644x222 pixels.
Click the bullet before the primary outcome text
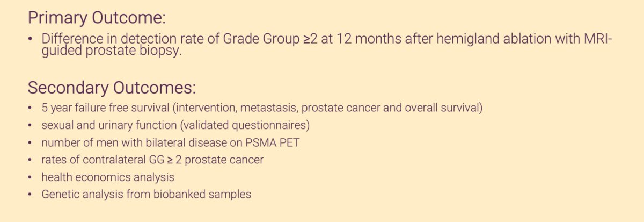[31, 40]
